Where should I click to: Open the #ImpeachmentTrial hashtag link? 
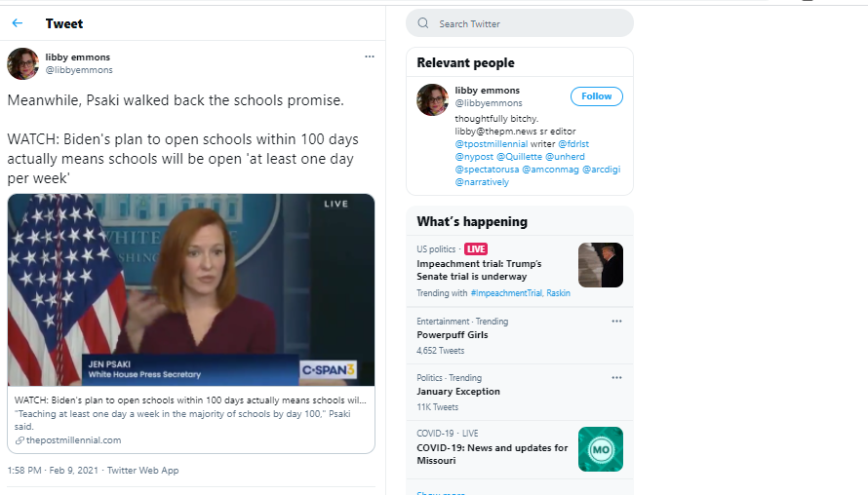point(506,293)
